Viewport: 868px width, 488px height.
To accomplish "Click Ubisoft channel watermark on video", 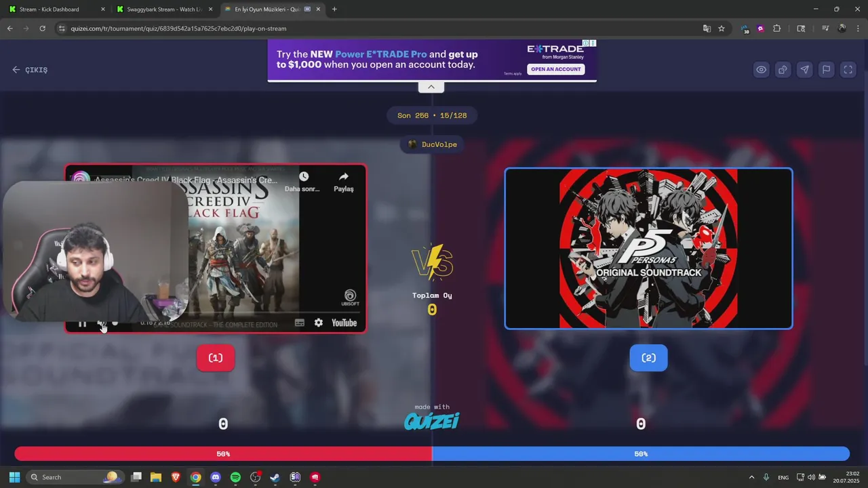I will tap(351, 298).
